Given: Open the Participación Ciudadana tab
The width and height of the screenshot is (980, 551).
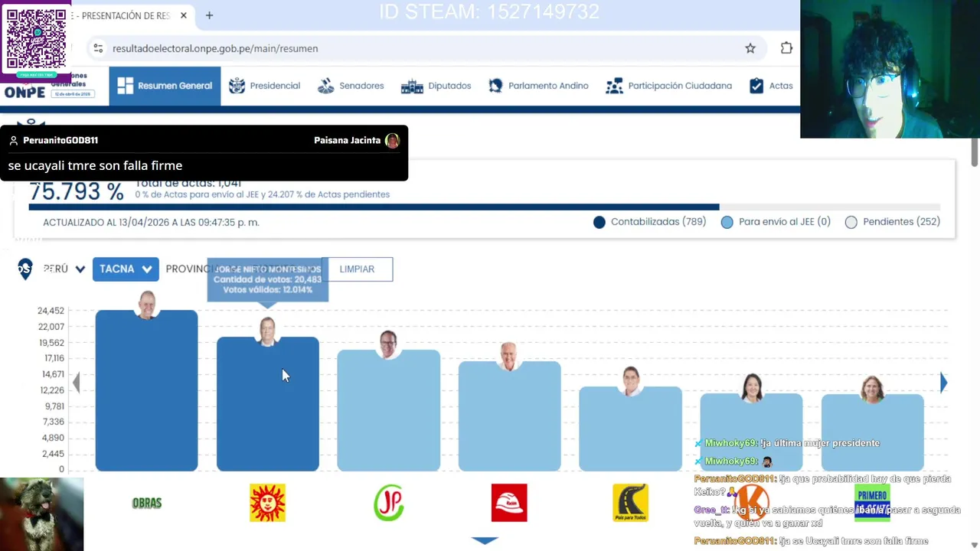Looking at the screenshot, I should (x=668, y=86).
